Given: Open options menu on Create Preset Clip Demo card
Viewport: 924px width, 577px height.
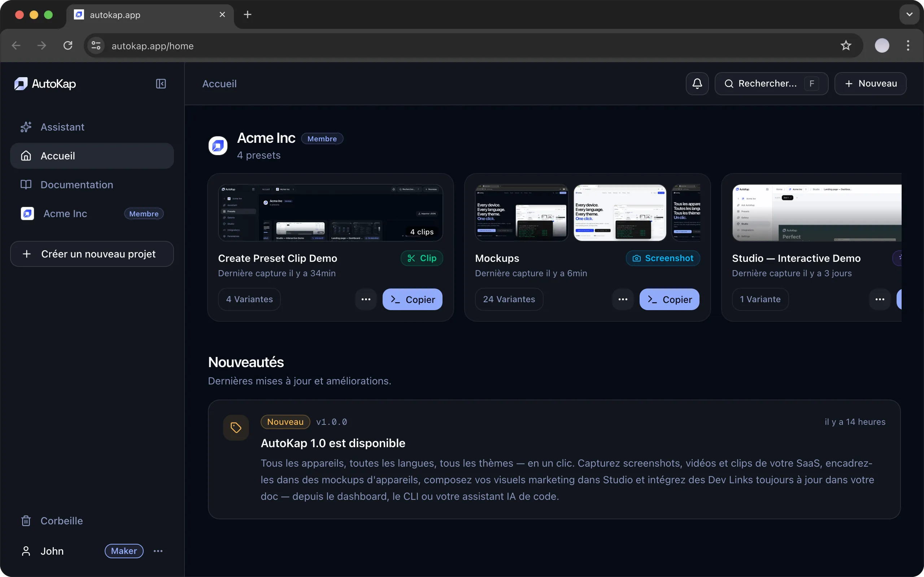Looking at the screenshot, I should click(365, 299).
